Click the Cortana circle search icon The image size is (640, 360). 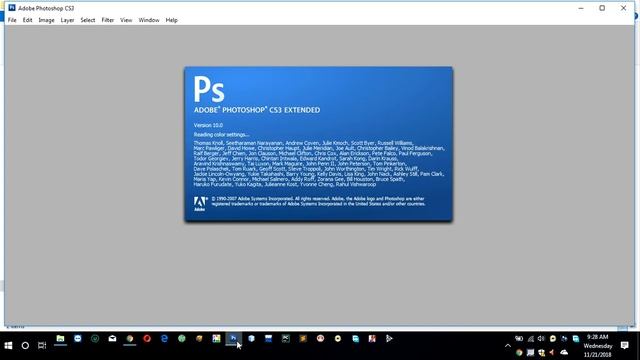(25, 345)
